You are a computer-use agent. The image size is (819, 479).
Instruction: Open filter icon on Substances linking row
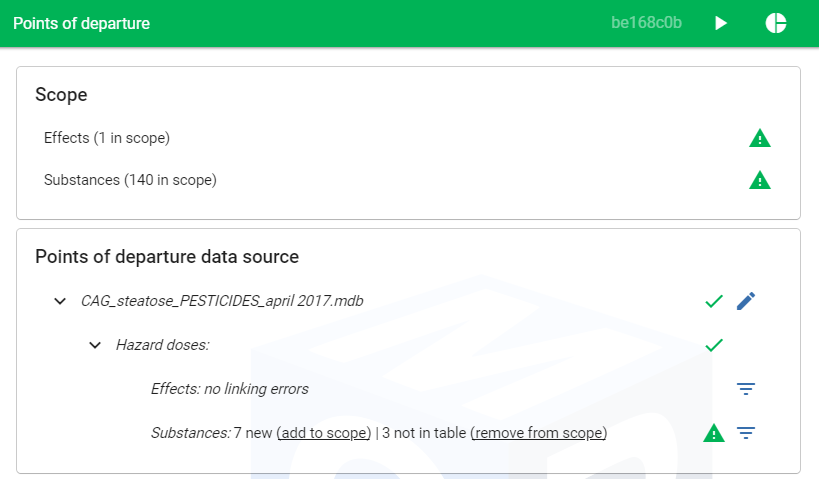coord(745,433)
